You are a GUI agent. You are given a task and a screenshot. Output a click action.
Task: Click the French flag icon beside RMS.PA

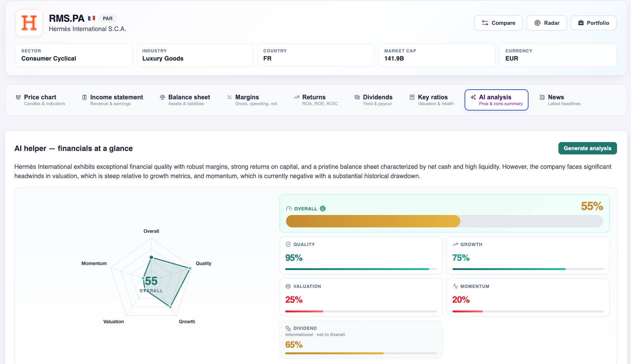92,18
